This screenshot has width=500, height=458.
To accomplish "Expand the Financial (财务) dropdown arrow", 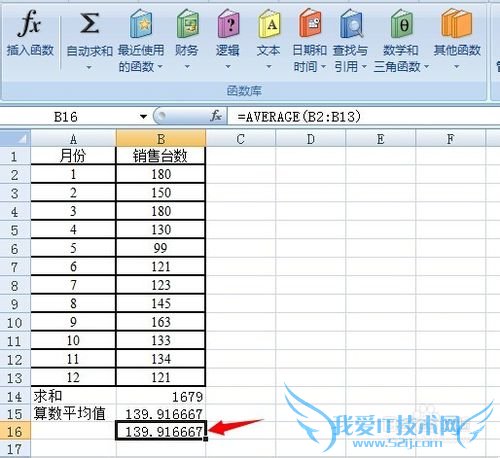I will pos(187,67).
